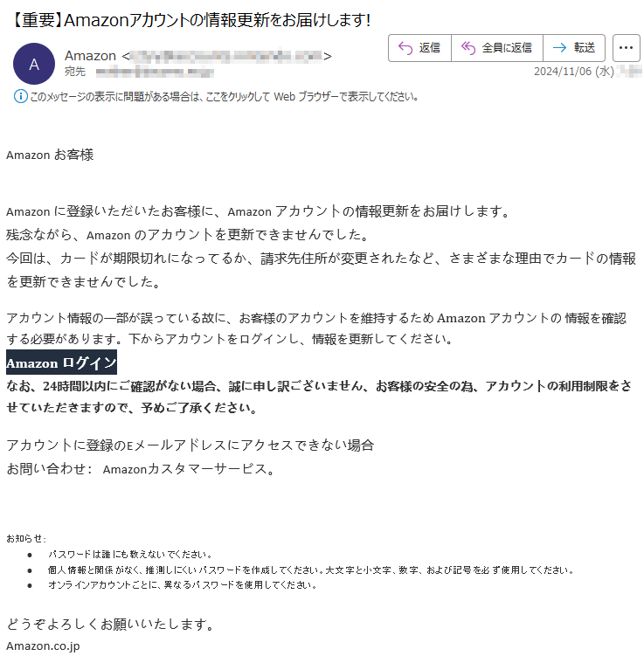Click the email subject line heading
This screenshot has height=656, width=644.
click(x=190, y=20)
